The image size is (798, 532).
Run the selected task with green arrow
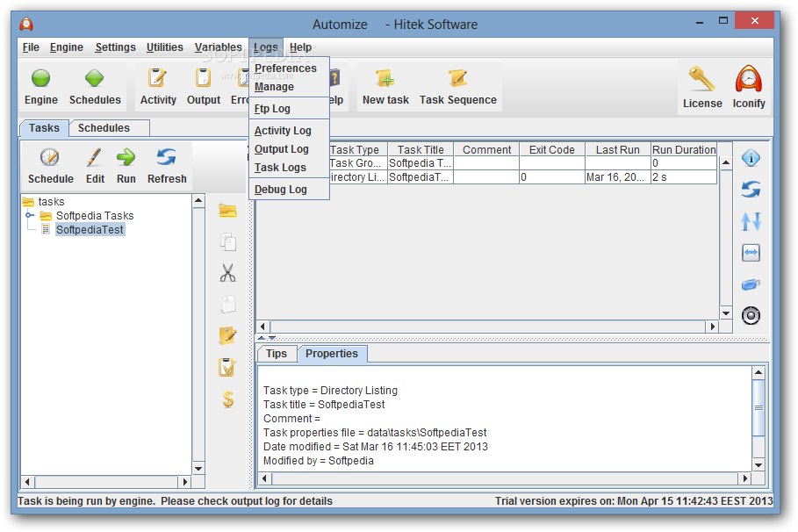(126, 157)
